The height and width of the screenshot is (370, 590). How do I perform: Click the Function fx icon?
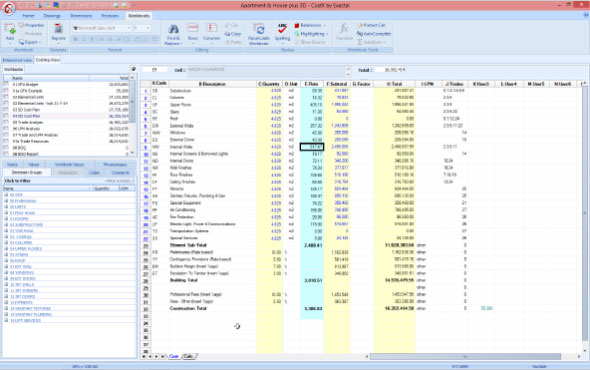coord(344,29)
